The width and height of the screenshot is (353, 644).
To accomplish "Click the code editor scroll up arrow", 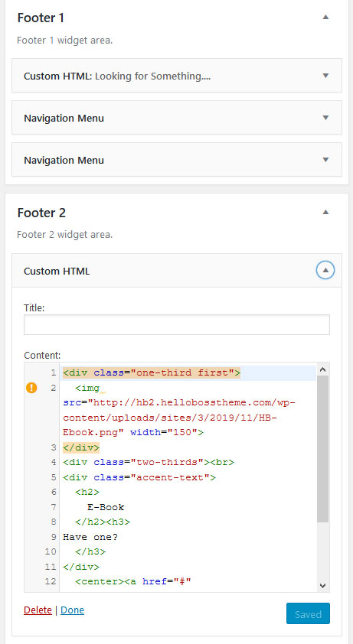I will 322,369.
